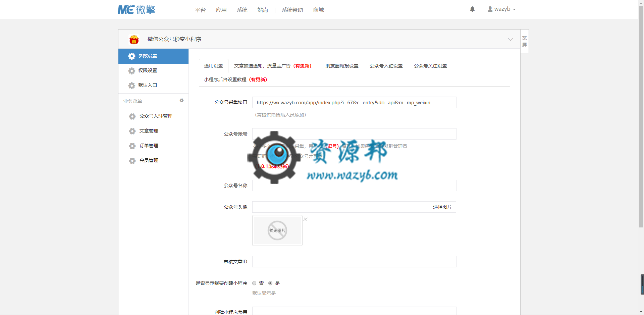
Task: Open the notification bell
Action: 472,9
